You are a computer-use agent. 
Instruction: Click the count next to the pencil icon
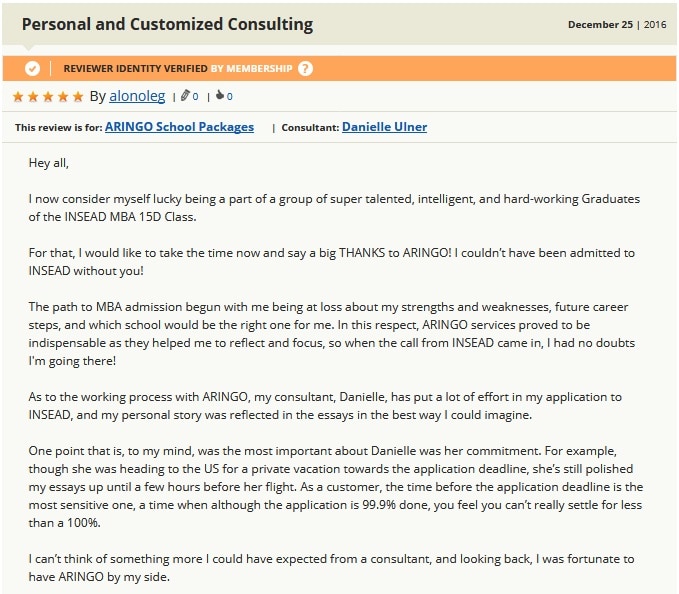(196, 97)
